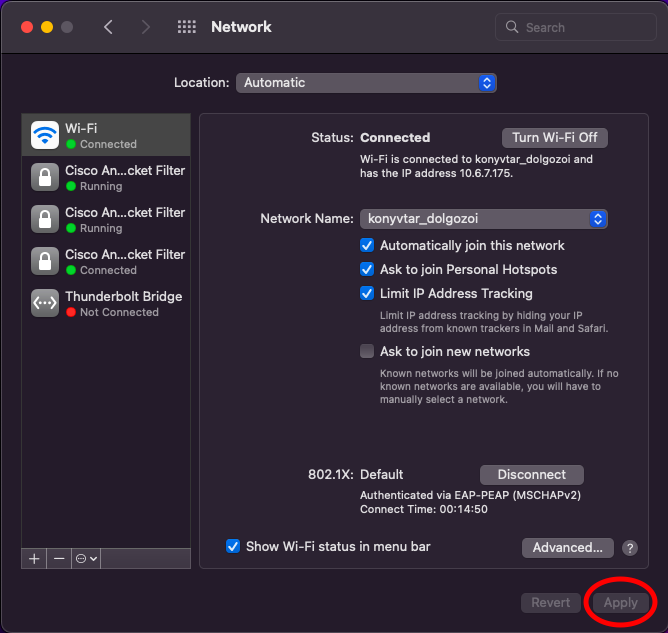Viewport: 668px width, 633px height.
Task: Uncheck Ask to join Personal Hotspots
Action: [x=367, y=269]
